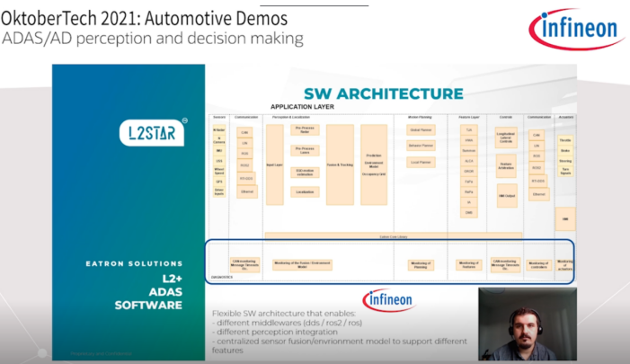Select the 'centralized sensor fusion' bullet text
Viewport: 630px width, 364px height.
(x=340, y=345)
